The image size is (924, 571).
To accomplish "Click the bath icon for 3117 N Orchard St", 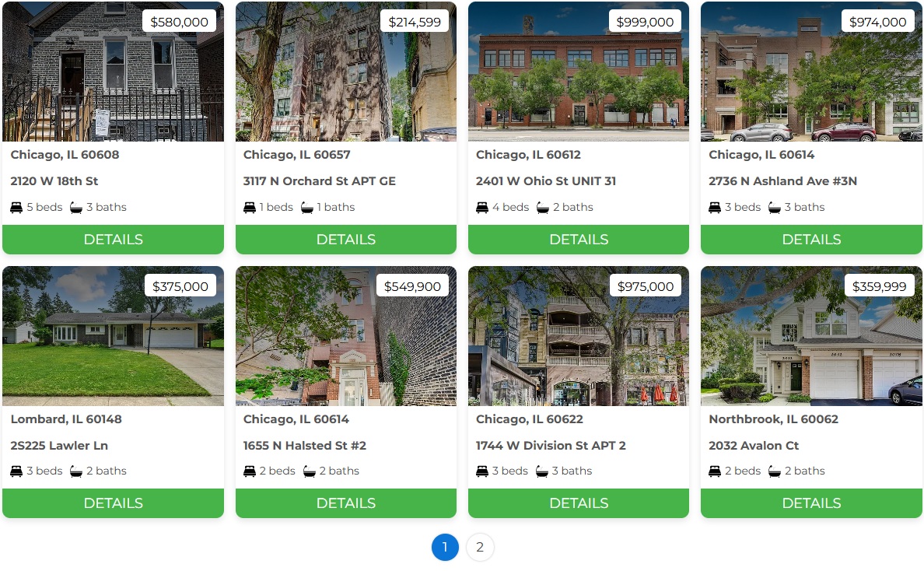I will coord(307,208).
